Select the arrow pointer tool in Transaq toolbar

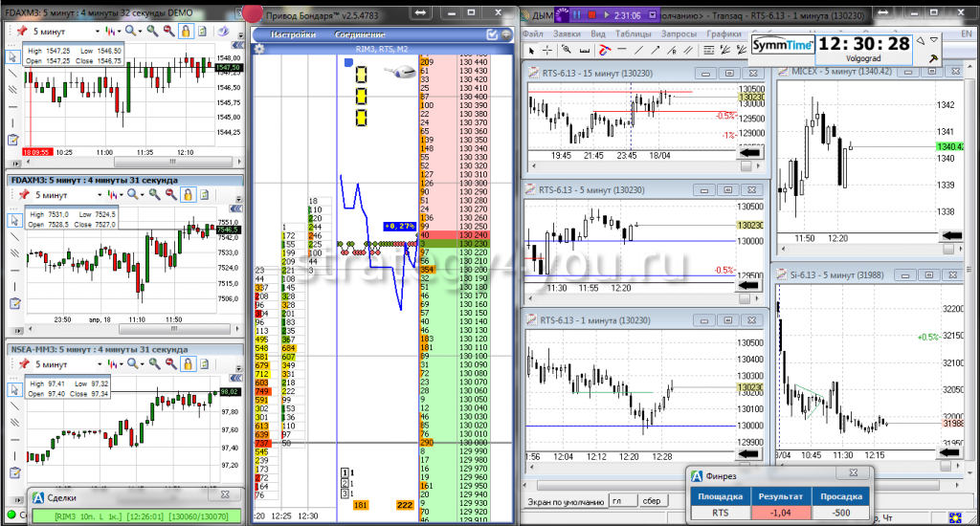tap(530, 50)
